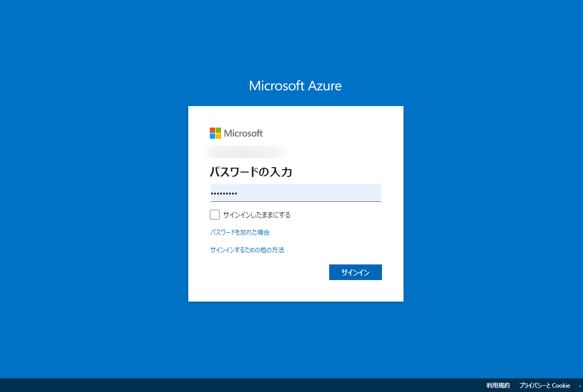Click the Microsoft logo in the sign-in card
Screen dimensions: 583x392
pos(236,133)
